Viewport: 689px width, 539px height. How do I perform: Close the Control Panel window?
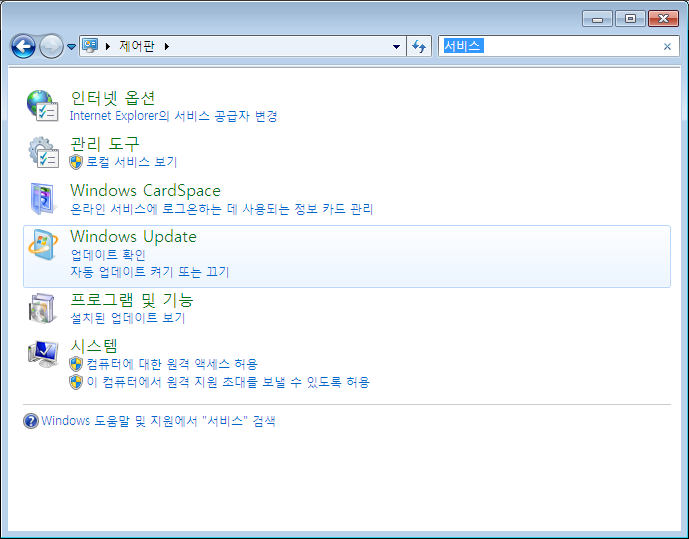coord(663,19)
